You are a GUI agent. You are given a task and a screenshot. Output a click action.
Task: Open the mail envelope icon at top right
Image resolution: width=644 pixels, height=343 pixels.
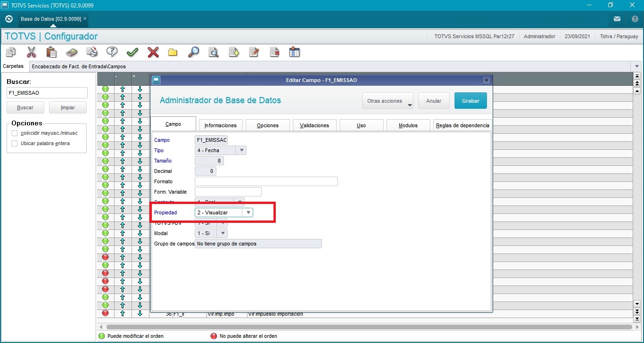[617, 19]
